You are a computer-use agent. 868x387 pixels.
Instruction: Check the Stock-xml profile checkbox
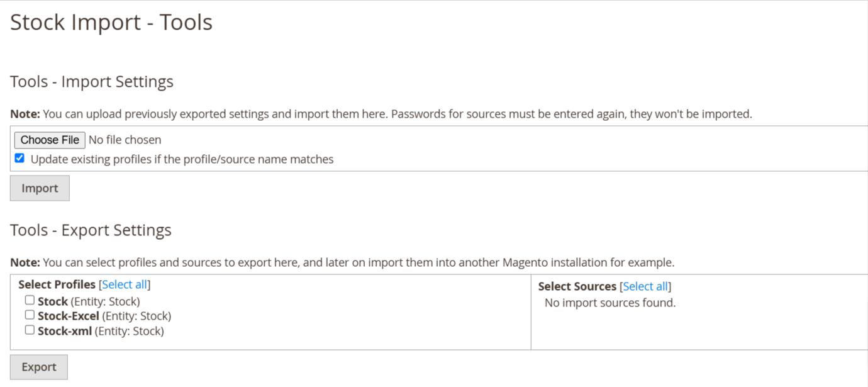tap(30, 330)
